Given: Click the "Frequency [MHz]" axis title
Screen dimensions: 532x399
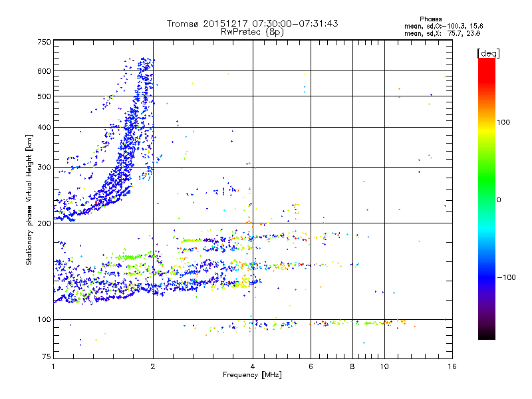Looking at the screenshot, I should pos(252,375).
